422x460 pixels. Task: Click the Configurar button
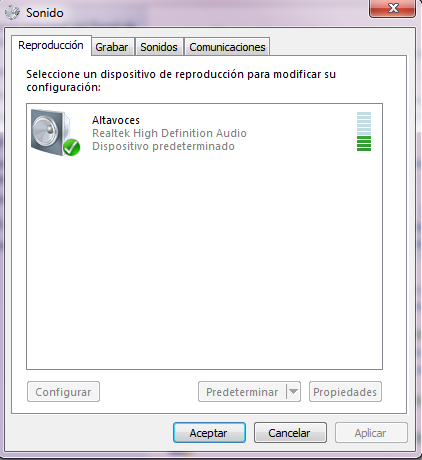point(63,392)
